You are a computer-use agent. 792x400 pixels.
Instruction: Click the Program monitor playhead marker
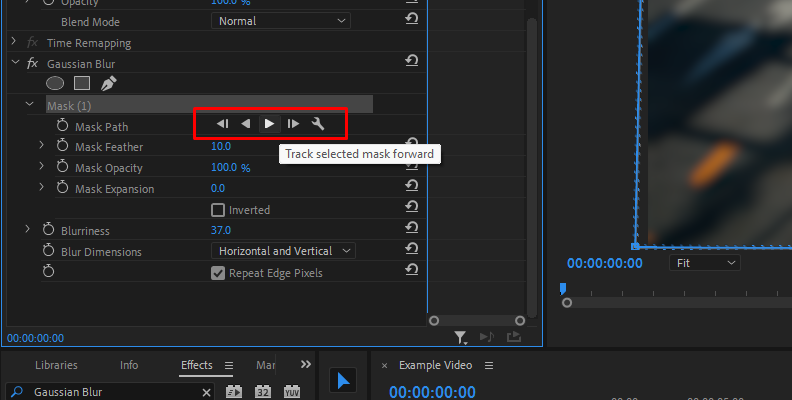pos(563,288)
